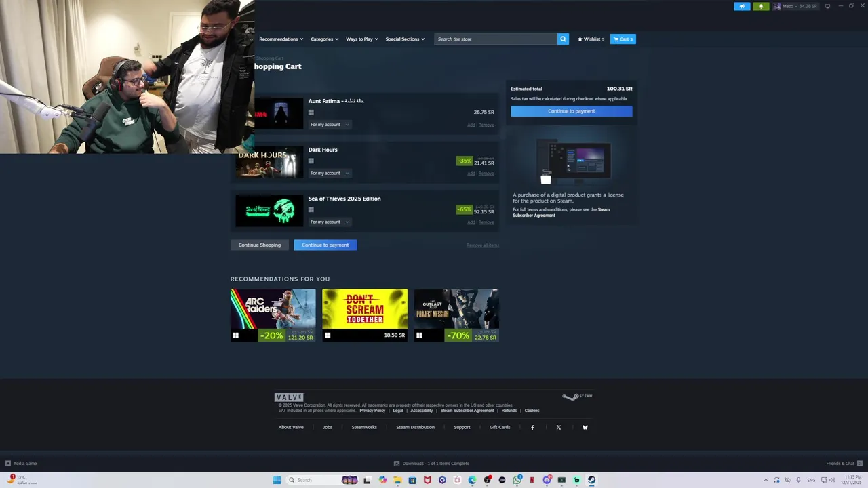
Task: Click Add link on Aunt Fatima row
Action: (x=471, y=125)
